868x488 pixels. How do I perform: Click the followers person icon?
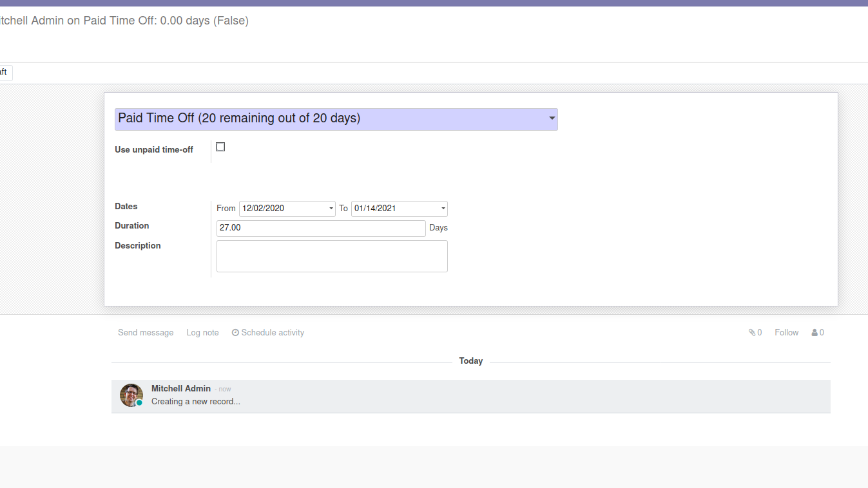pyautogui.click(x=815, y=333)
